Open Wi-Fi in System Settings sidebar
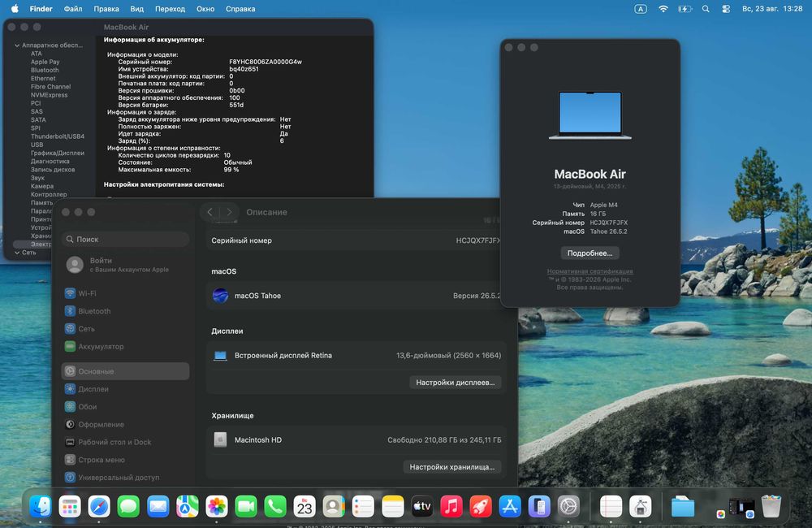Image resolution: width=812 pixels, height=528 pixels. [x=125, y=293]
